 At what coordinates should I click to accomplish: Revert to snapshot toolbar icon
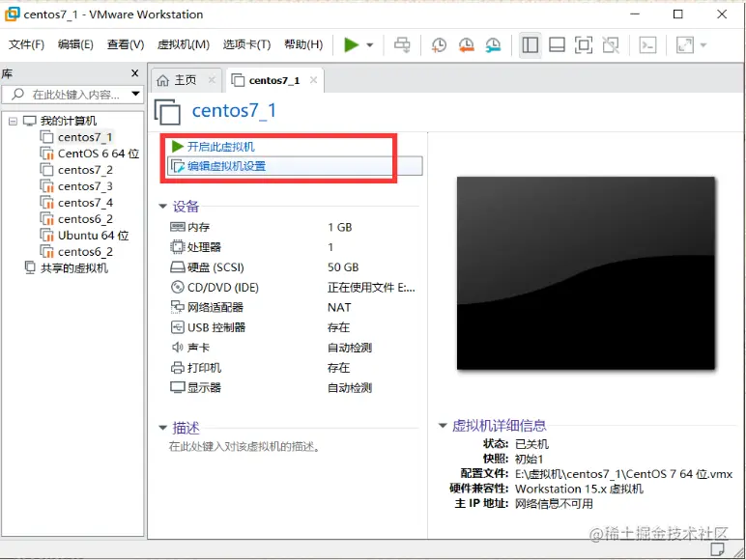[466, 45]
